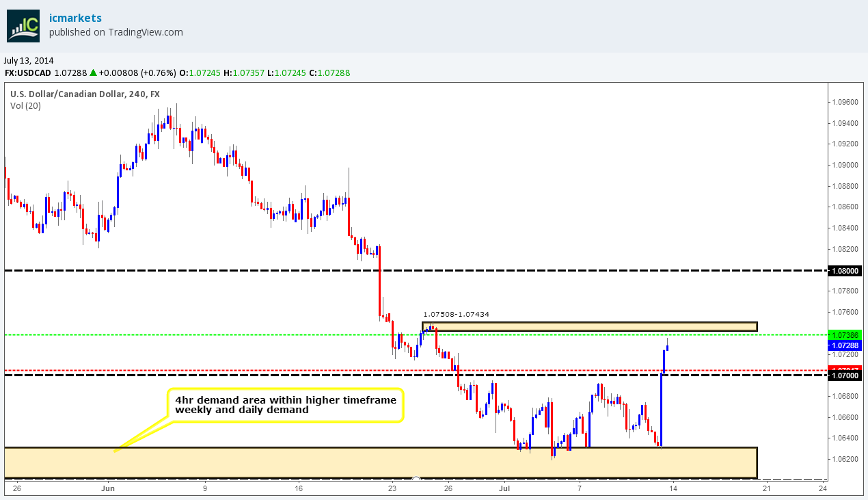
Task: Click the open value O:1.07245
Action: [x=200, y=73]
